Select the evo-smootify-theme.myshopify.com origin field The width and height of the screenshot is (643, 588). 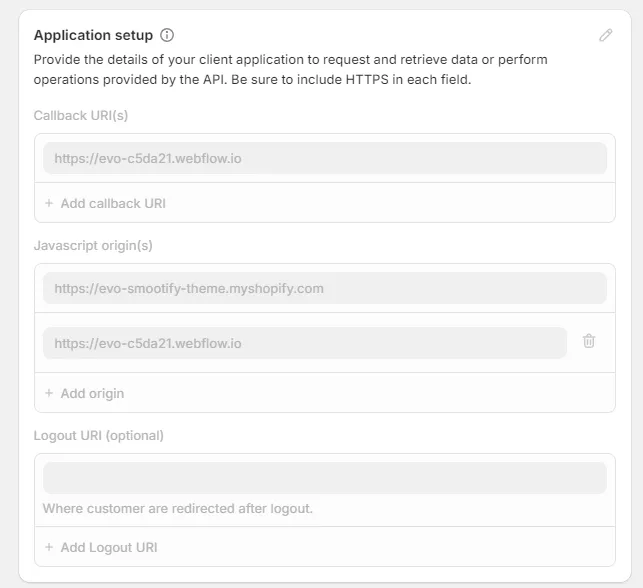324,288
